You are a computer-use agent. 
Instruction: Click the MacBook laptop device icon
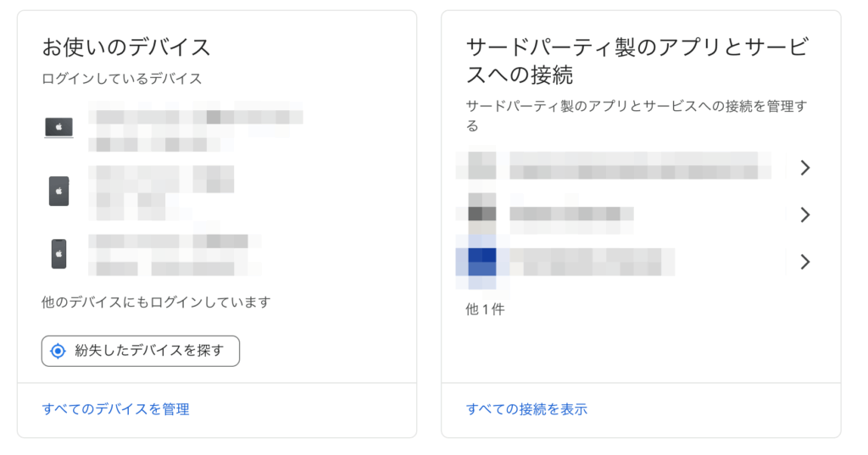click(x=58, y=128)
